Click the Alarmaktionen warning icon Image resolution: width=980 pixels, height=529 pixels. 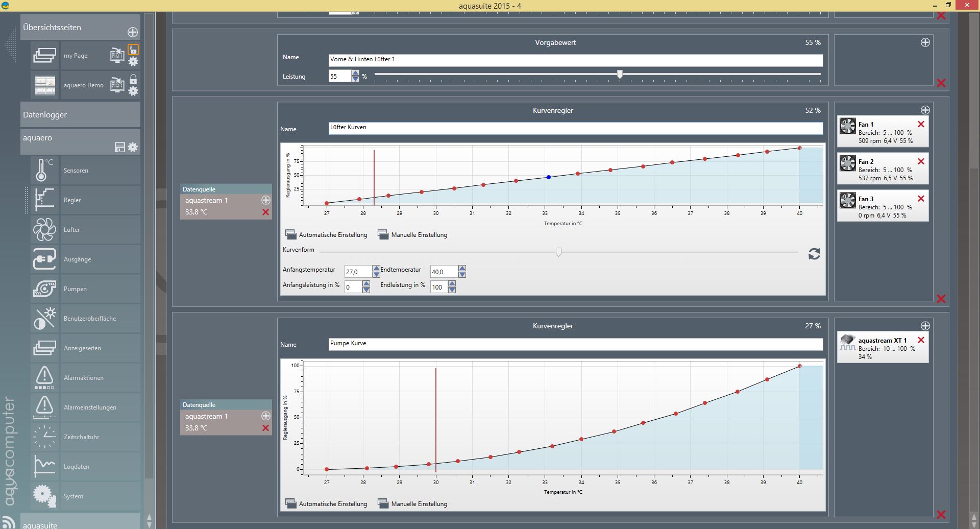[44, 377]
